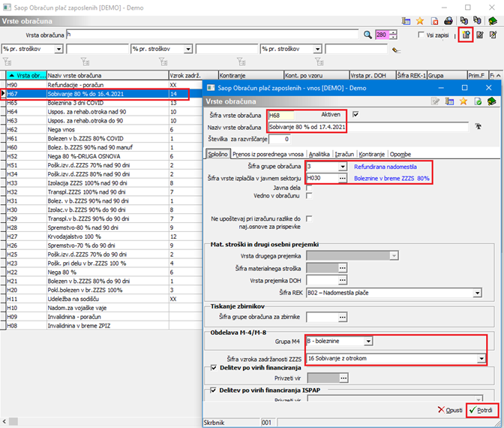Sort by Naziv vrste obračuna column header
504x428 pixels.
[x=108, y=76]
